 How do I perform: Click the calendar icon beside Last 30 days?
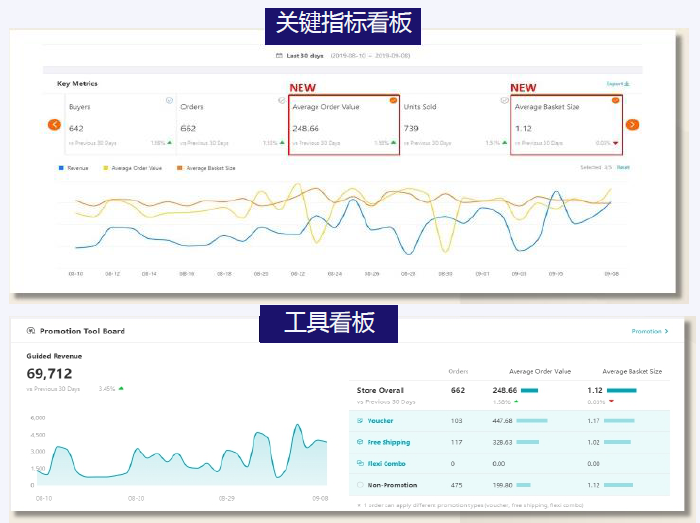pos(279,56)
